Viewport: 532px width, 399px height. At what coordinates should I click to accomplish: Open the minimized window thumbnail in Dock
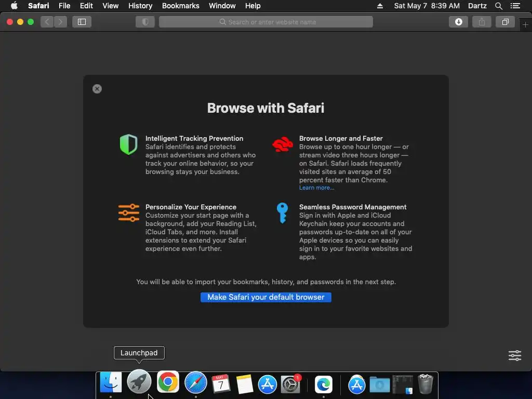pos(403,384)
